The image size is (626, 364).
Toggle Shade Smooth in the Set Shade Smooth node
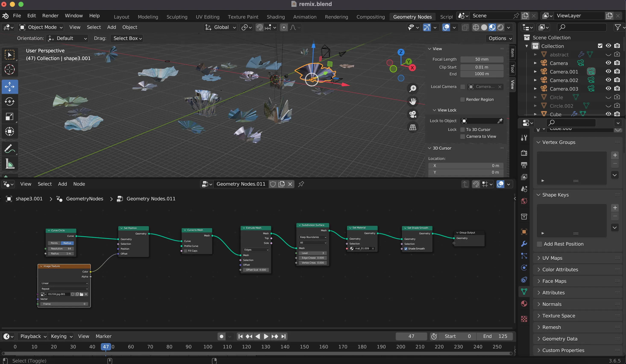pyautogui.click(x=406, y=249)
